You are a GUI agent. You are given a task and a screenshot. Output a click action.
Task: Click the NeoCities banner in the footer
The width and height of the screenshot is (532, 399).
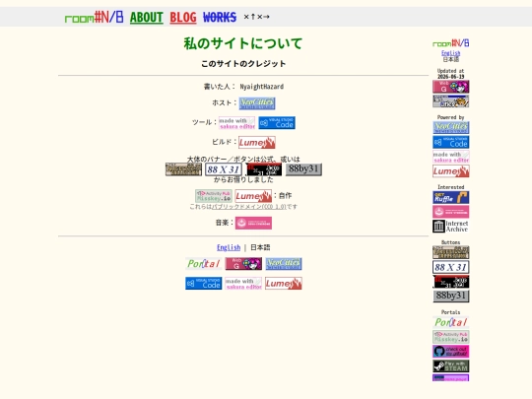284,264
